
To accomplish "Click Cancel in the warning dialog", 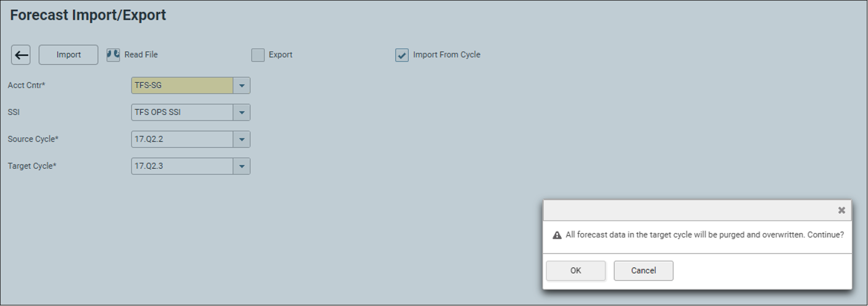I will pyautogui.click(x=643, y=271).
